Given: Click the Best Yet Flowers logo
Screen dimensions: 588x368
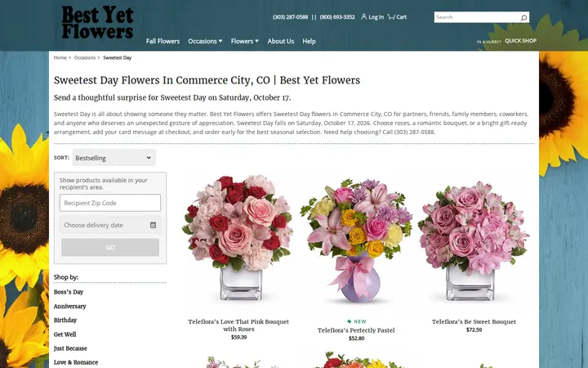Looking at the screenshot, I should [97, 23].
